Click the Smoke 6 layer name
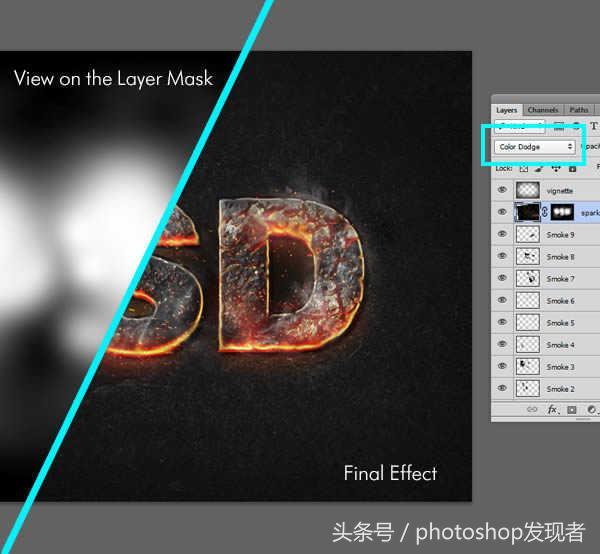The image size is (600, 554). [560, 301]
